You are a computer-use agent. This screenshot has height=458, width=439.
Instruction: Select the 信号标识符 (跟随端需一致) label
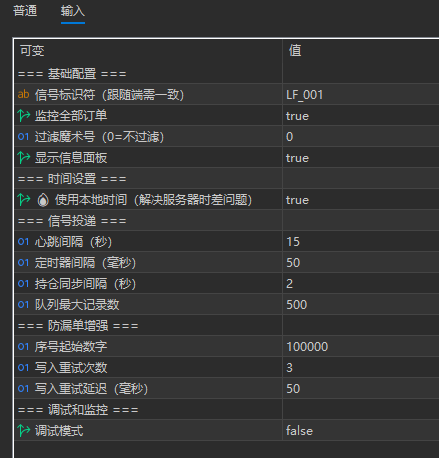click(109, 95)
